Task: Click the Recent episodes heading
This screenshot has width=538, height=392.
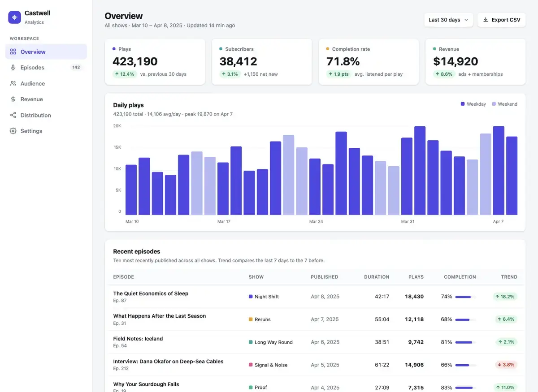Action: pyautogui.click(x=137, y=252)
